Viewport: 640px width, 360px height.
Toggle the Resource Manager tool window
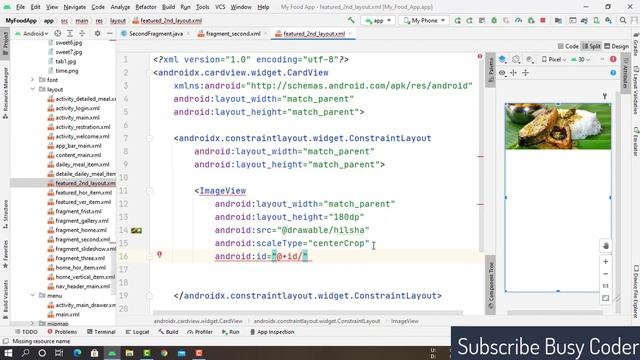(x=5, y=93)
